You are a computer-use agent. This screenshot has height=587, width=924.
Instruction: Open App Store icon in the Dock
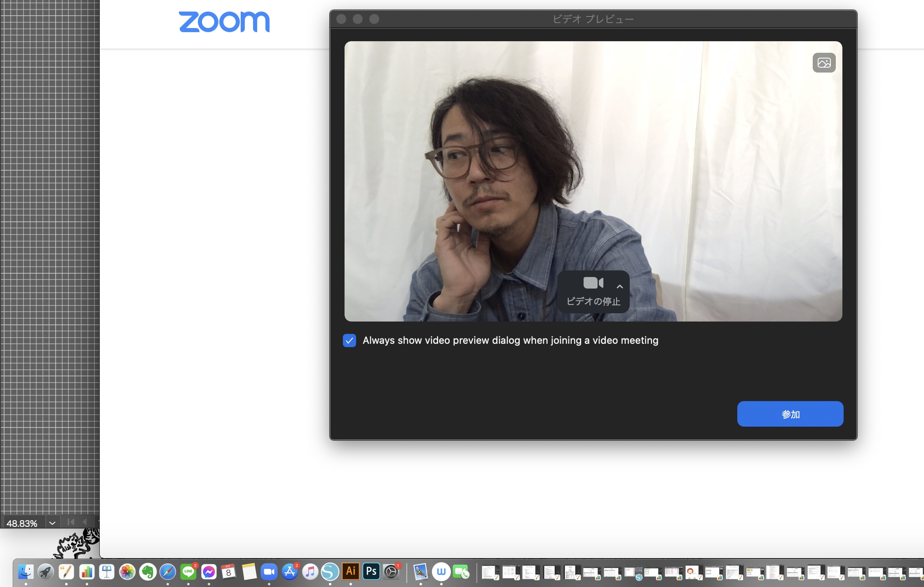(x=290, y=572)
